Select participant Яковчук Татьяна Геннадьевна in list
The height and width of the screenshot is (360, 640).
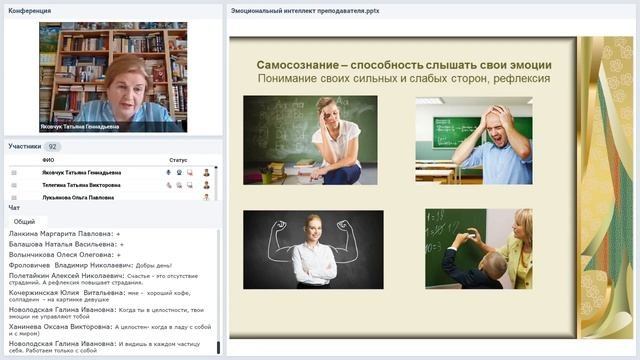pos(82,173)
